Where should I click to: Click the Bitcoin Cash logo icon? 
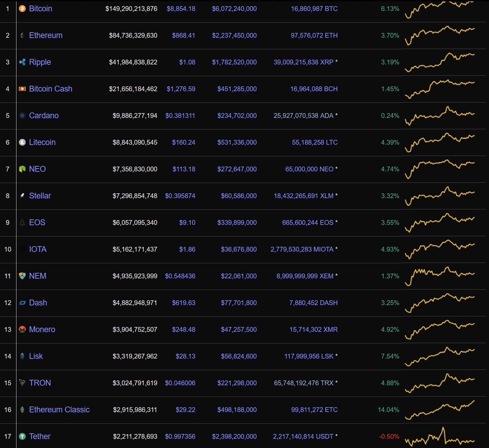point(22,89)
